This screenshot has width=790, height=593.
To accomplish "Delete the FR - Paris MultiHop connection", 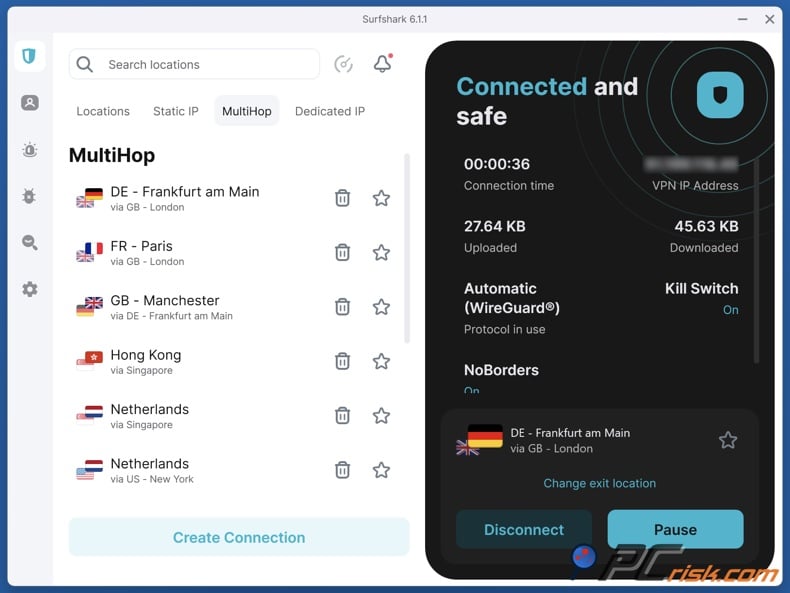I will point(342,252).
